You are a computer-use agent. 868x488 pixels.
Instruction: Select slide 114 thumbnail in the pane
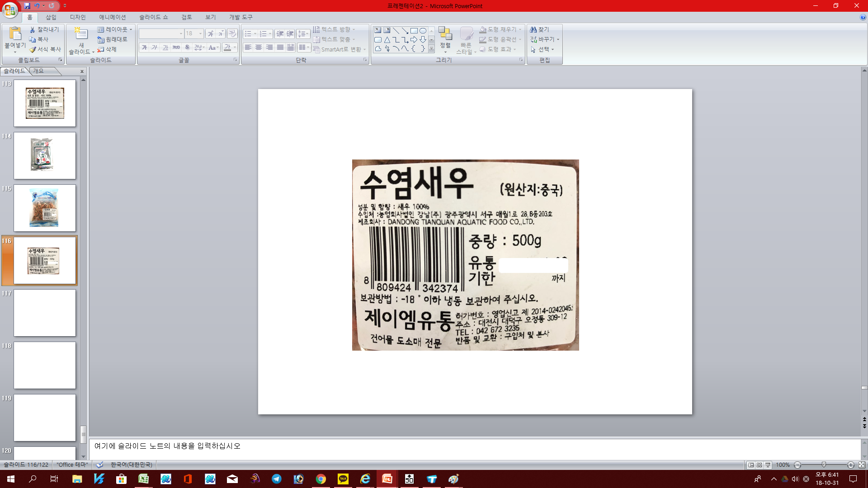click(x=44, y=155)
